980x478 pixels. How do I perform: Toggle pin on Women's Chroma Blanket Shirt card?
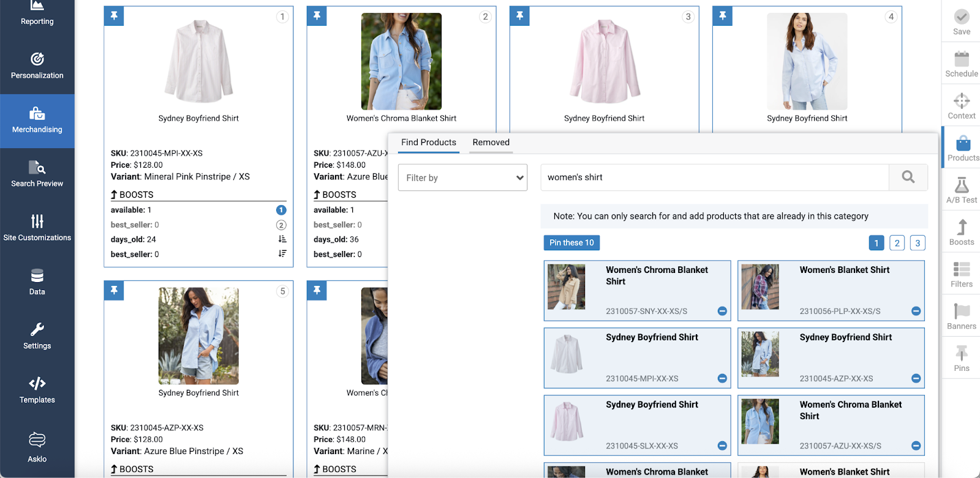click(x=317, y=16)
